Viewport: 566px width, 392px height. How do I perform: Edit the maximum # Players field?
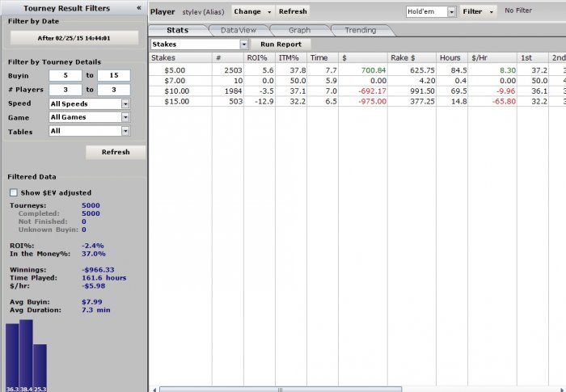pos(114,90)
